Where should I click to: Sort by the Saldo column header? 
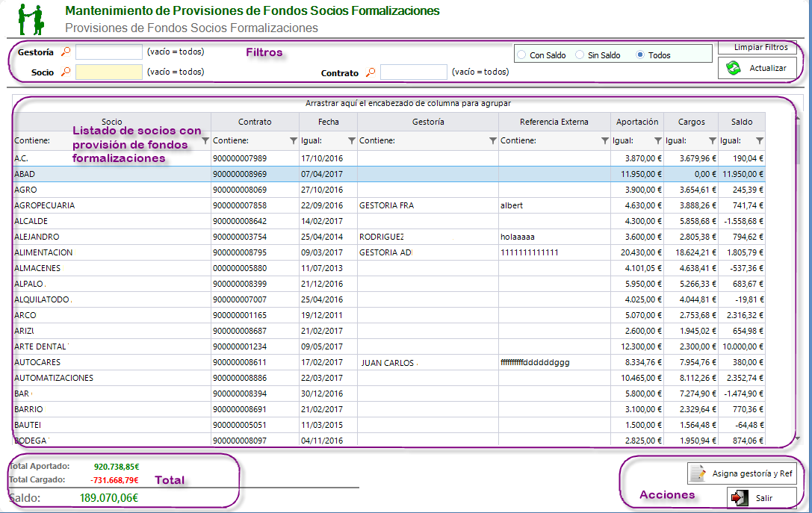742,122
